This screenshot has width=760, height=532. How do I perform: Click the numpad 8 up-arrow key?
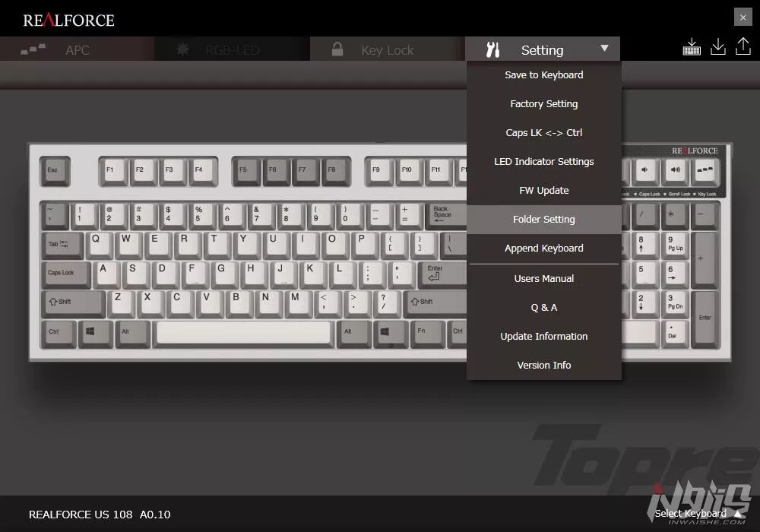645,245
